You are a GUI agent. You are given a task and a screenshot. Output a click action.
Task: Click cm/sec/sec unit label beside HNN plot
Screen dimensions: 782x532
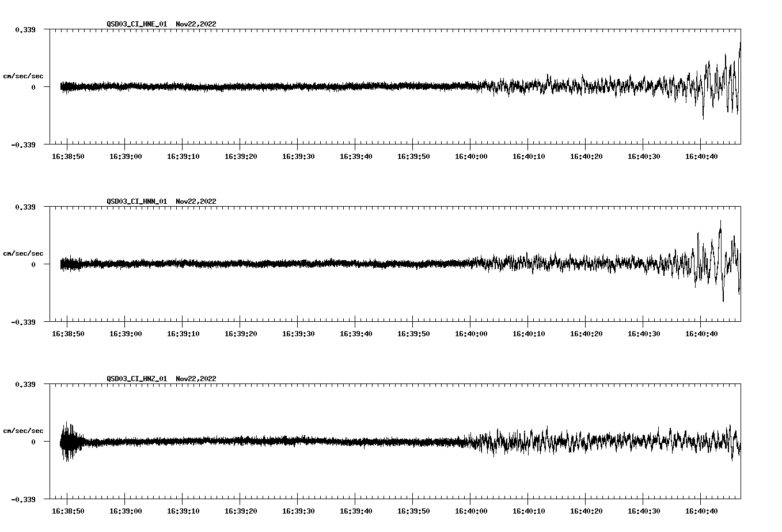(x=23, y=253)
